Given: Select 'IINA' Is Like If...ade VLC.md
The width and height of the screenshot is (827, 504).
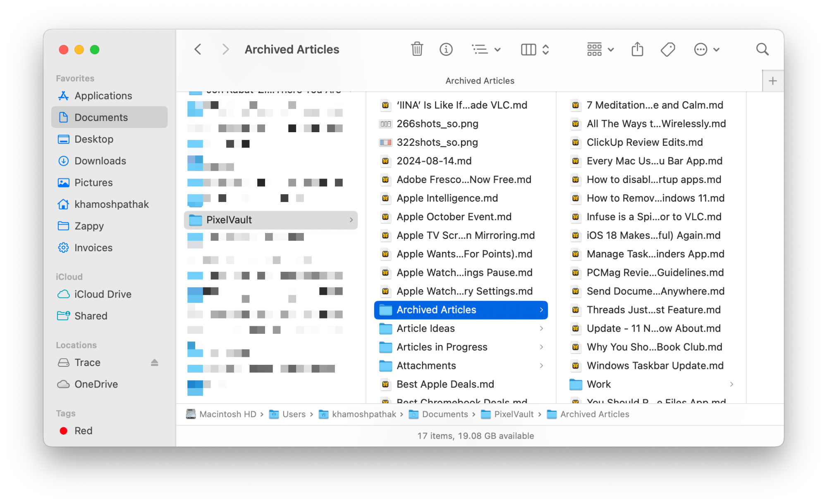Looking at the screenshot, I should (x=461, y=105).
